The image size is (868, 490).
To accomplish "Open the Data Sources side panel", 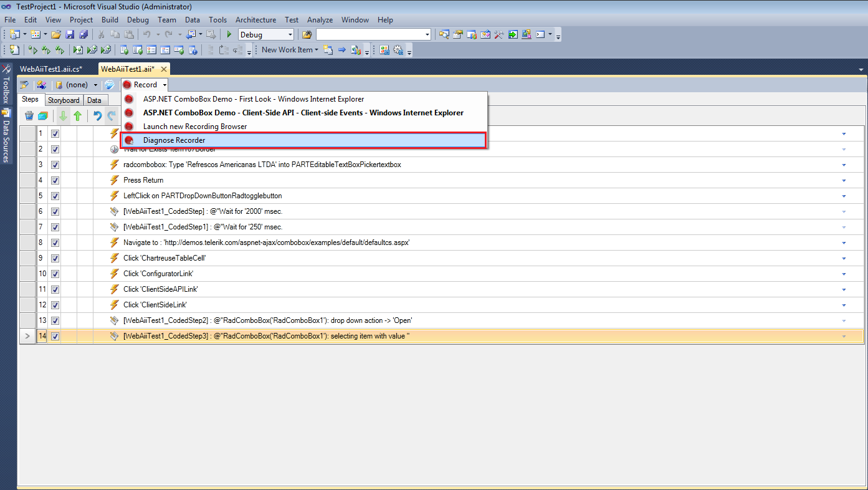I will pos(6,135).
